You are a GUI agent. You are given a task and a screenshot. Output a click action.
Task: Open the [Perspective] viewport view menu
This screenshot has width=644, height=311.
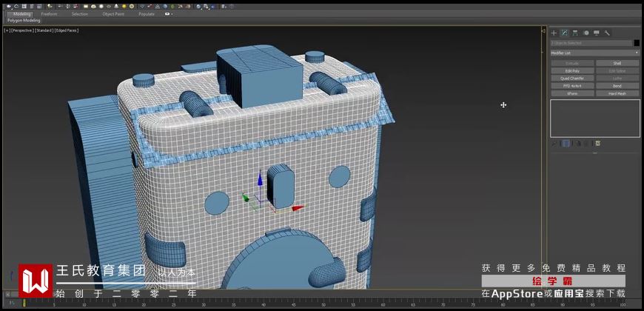(22, 30)
